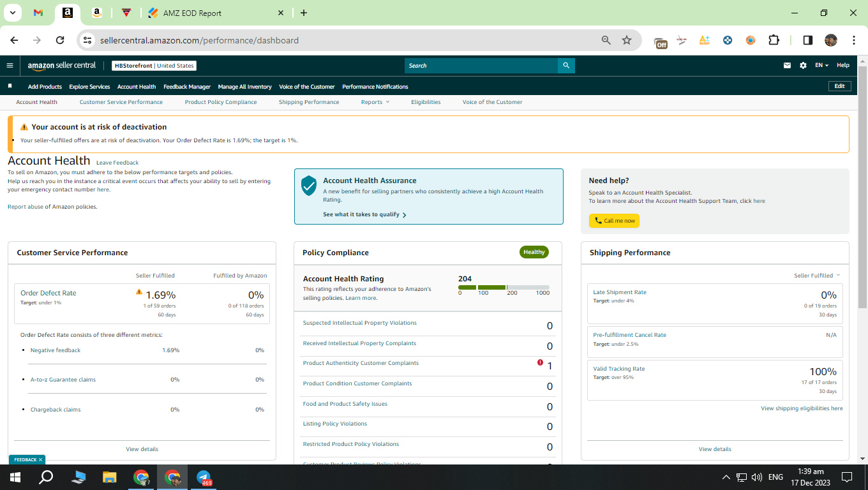Image resolution: width=868 pixels, height=490 pixels.
Task: Click the bookmark flag icon beside Add Products
Action: click(10, 86)
